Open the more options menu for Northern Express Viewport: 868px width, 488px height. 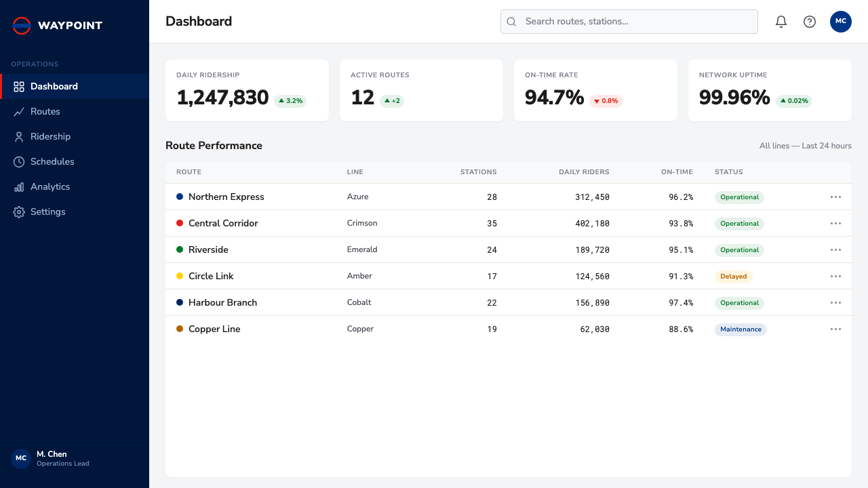[835, 197]
